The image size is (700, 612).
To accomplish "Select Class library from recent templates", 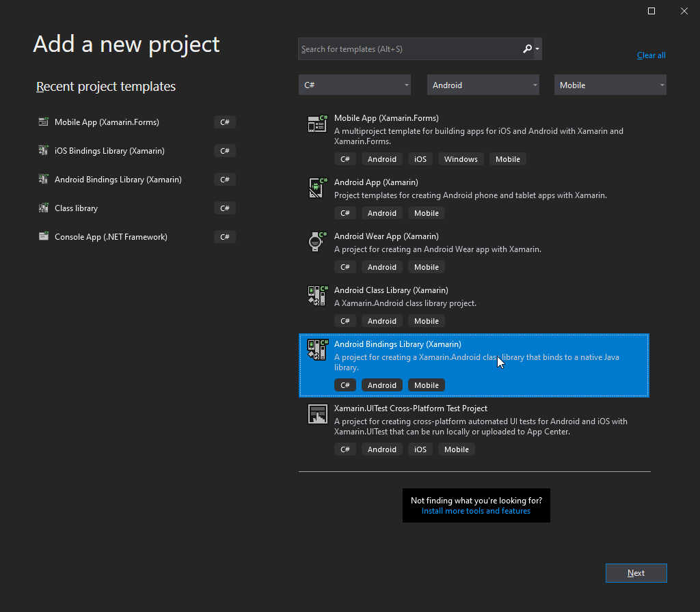I will point(137,208).
